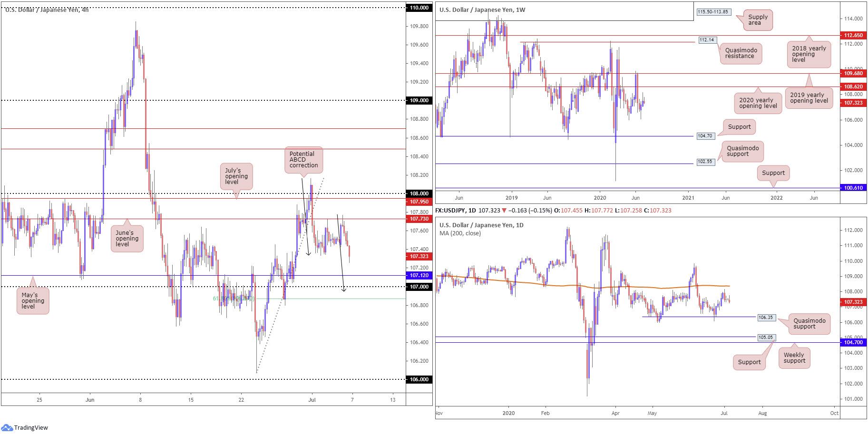Click the 22 date tick on 4h axis
Image resolution: width=868 pixels, height=434 pixels.
pyautogui.click(x=241, y=400)
